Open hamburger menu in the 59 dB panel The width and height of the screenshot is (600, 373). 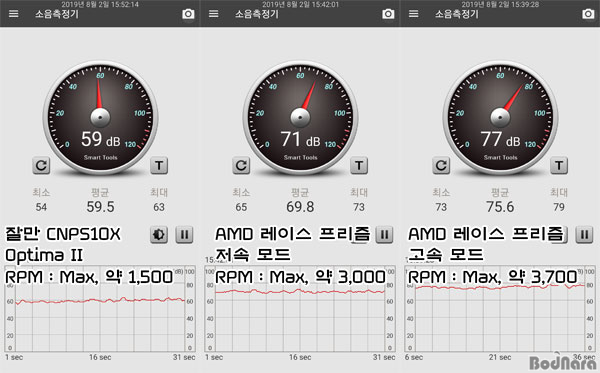tap(14, 14)
